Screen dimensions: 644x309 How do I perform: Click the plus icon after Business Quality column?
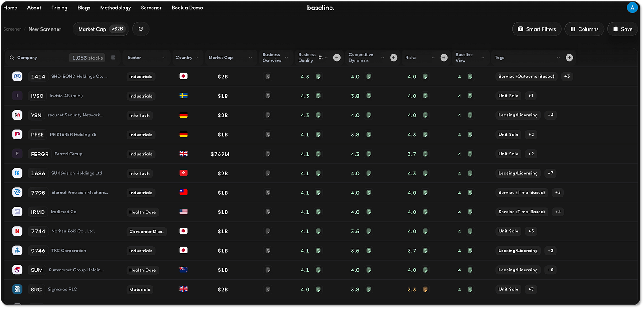tap(337, 58)
